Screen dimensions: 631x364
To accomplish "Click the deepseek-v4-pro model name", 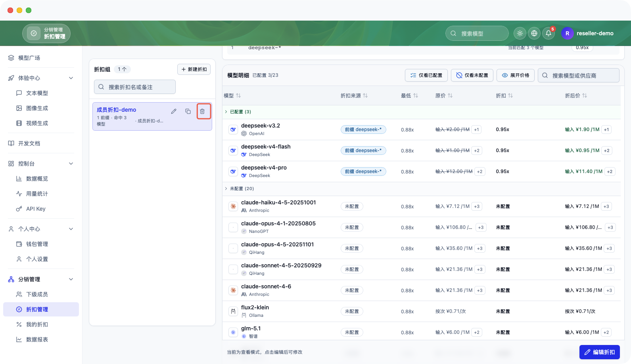I will pos(264,168).
